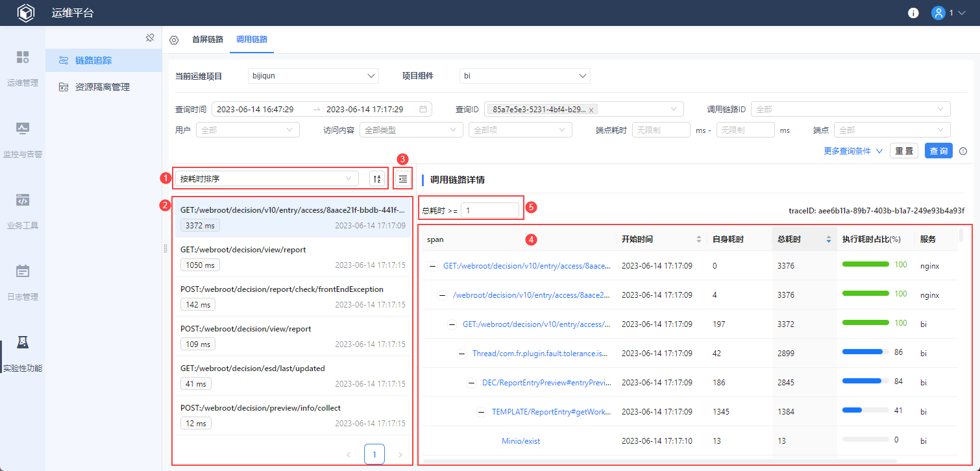
Task: Click the sort order toggle icon
Action: 377,179
